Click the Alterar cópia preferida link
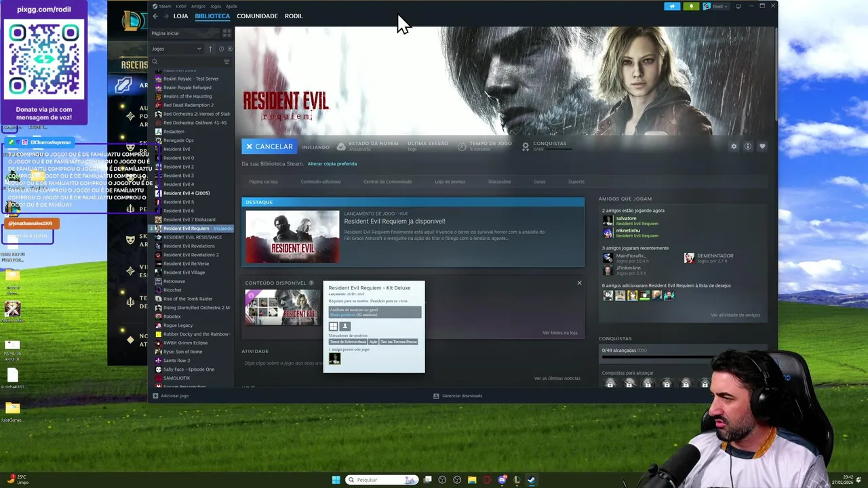The height and width of the screenshot is (488, 868). pos(332,163)
